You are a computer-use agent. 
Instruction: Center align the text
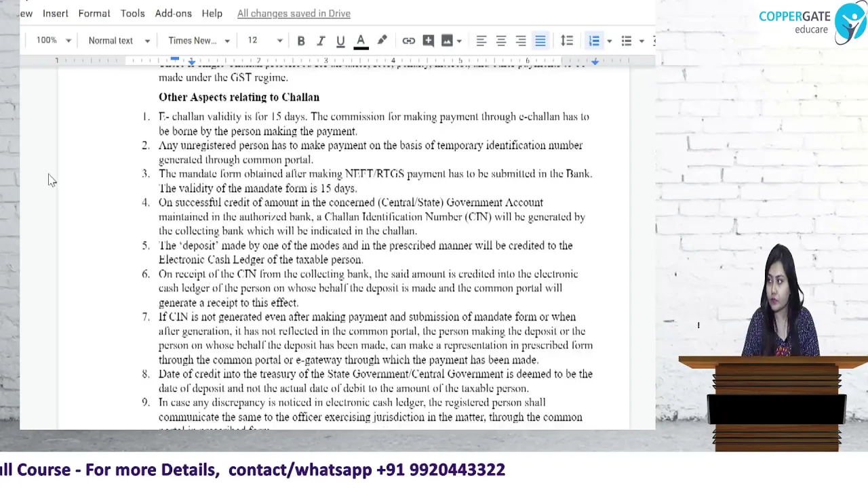pyautogui.click(x=500, y=41)
